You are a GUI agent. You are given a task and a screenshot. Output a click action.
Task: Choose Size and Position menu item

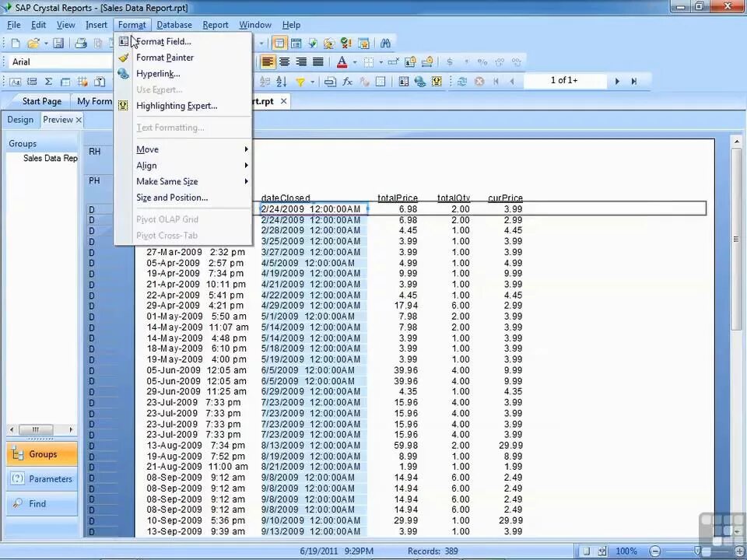point(184,198)
